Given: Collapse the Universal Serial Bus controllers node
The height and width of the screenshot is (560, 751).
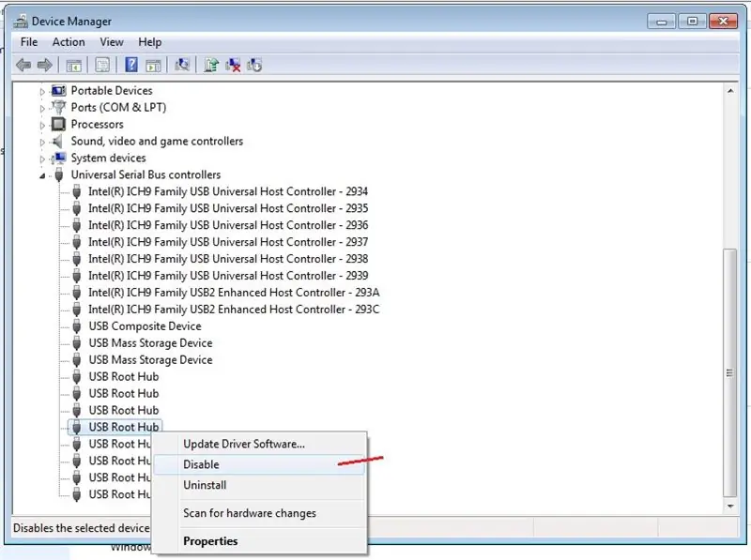Looking at the screenshot, I should (x=42, y=175).
